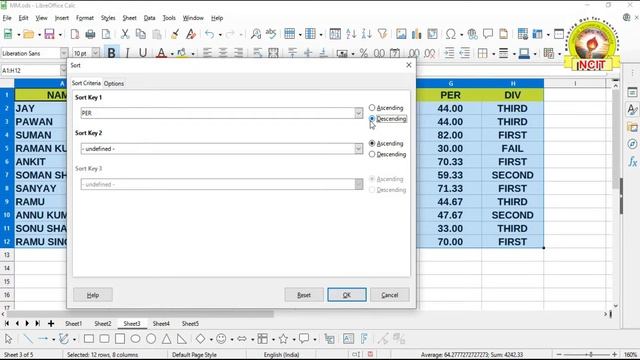Click the Open folder icon

29,34
